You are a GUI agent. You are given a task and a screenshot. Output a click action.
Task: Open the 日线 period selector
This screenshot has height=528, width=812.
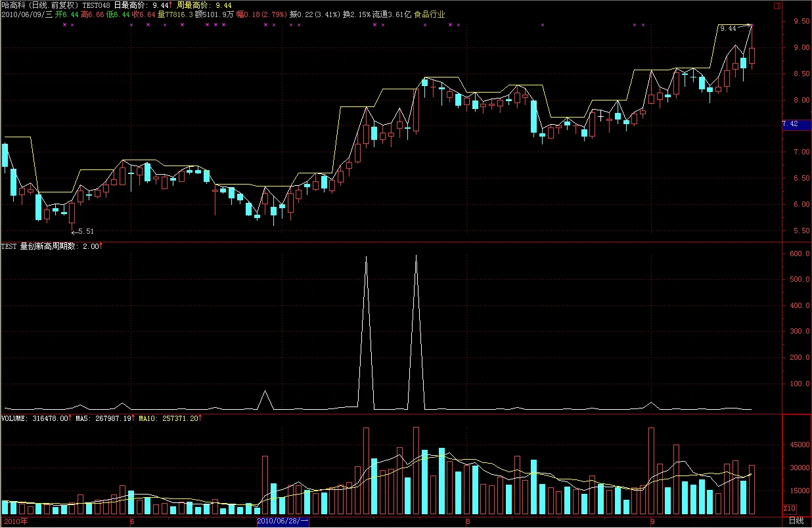[x=796, y=521]
